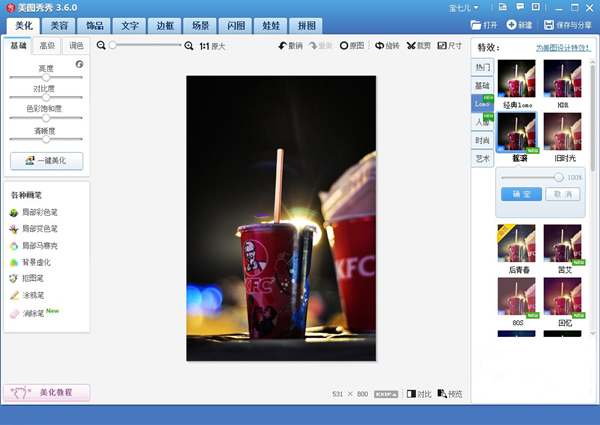The height and width of the screenshot is (425, 600).
Task: Select the 时尚 effects category
Action: [482, 140]
